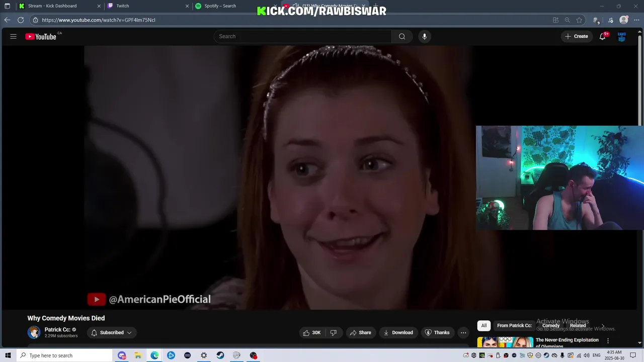Image resolution: width=644 pixels, height=362 pixels.
Task: Click the YouTube Search input field
Action: point(303,36)
